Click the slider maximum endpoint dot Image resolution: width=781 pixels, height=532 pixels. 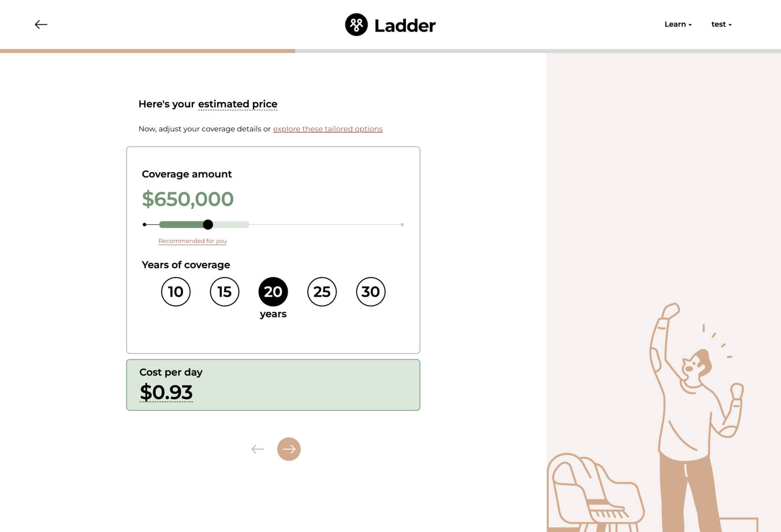(402, 224)
